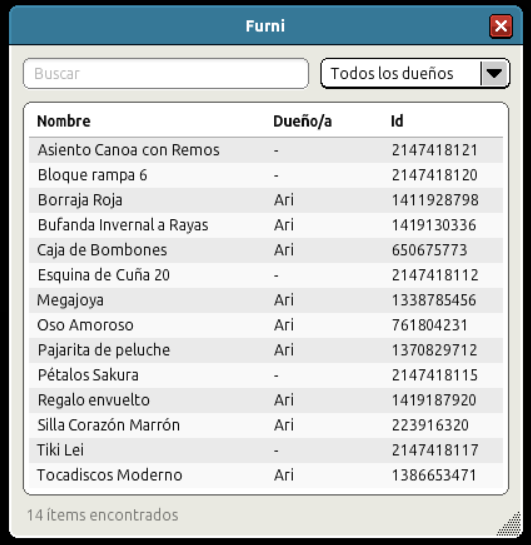Click the 14 ítems encontrados status text

click(103, 515)
